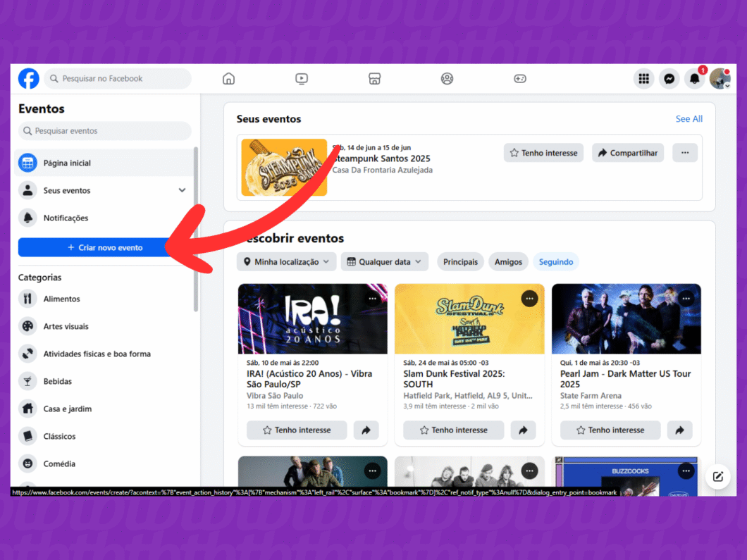Click the Pesquisar no Facebook search field
The width and height of the screenshot is (747, 560).
[118, 79]
